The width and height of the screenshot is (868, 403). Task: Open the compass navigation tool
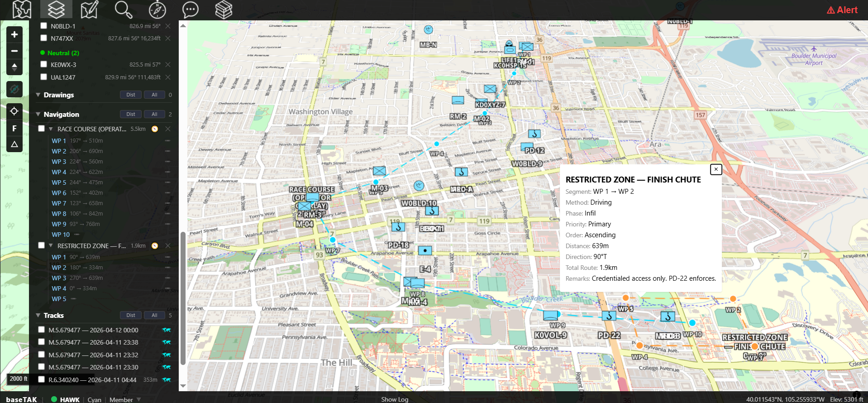tap(157, 10)
